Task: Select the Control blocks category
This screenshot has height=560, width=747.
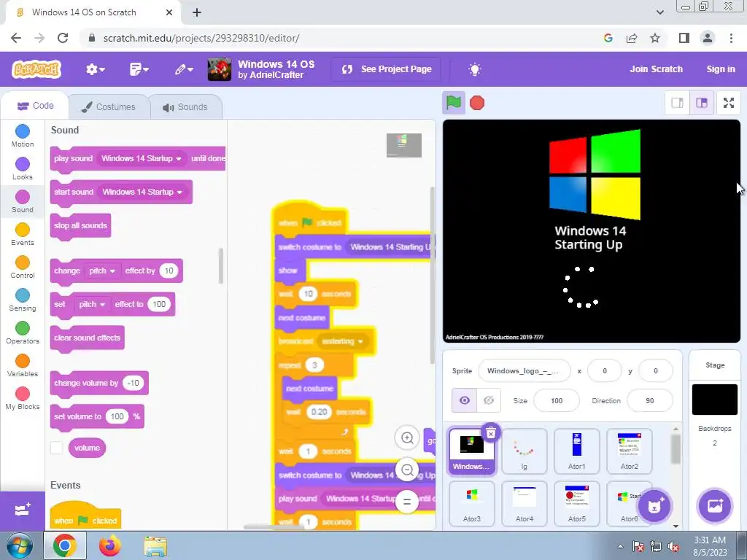Action: [x=23, y=267]
